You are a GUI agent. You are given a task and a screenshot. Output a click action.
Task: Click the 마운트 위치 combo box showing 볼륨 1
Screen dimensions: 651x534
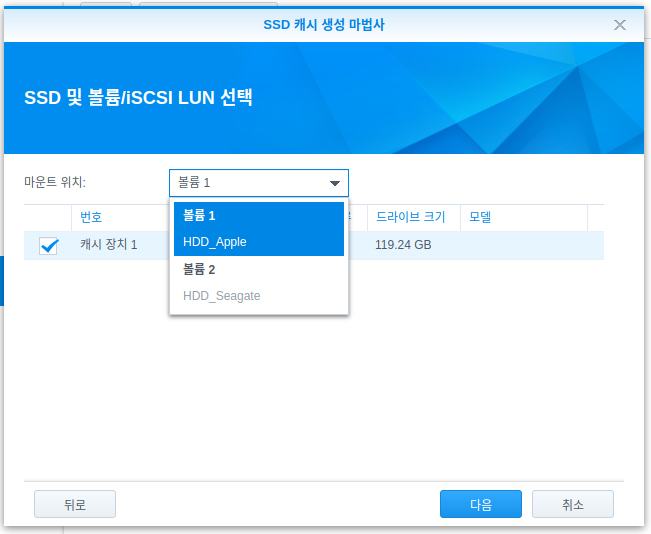coord(259,183)
